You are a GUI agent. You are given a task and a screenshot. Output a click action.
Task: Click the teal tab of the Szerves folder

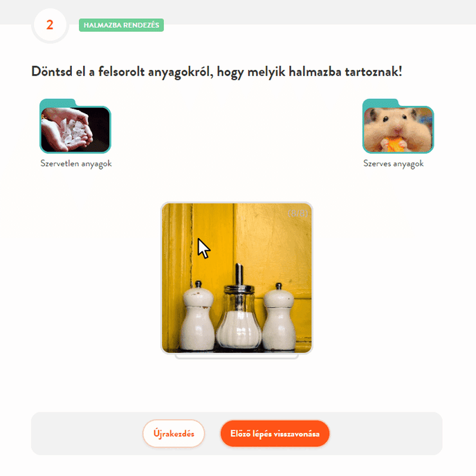381,102
